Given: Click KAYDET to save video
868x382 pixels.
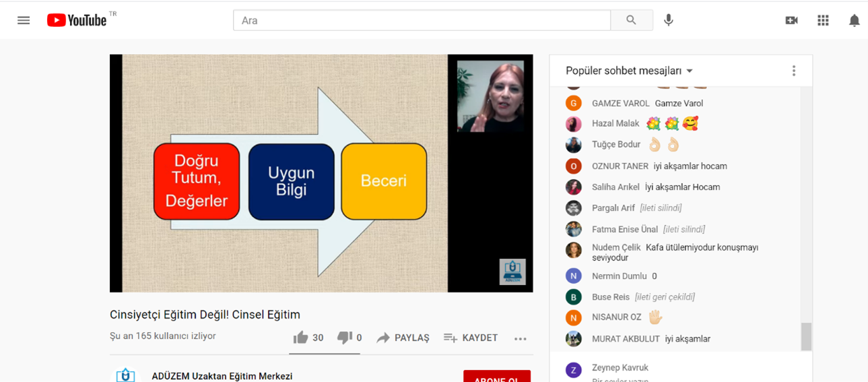Looking at the screenshot, I should 471,338.
